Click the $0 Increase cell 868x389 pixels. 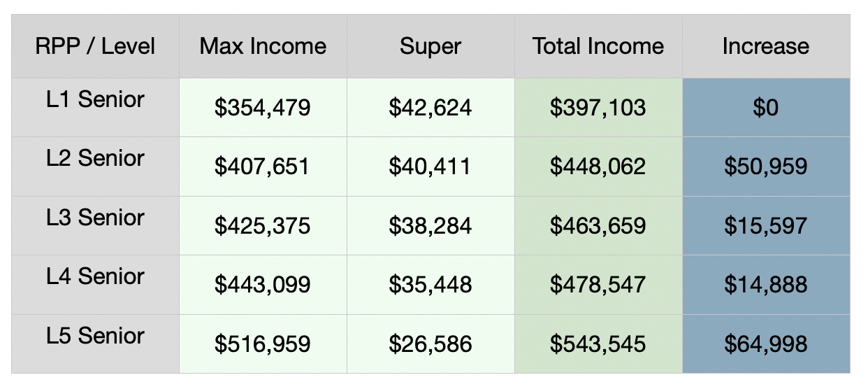pos(766,108)
